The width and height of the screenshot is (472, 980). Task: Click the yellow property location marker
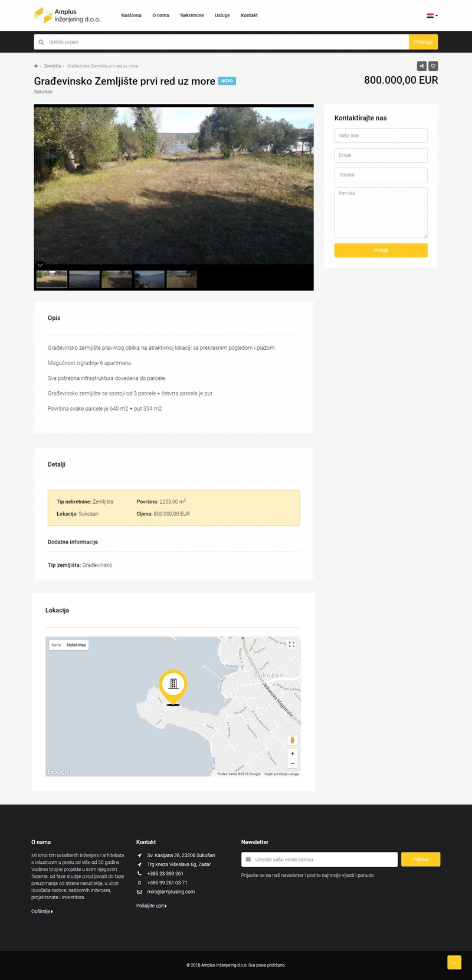[173, 686]
